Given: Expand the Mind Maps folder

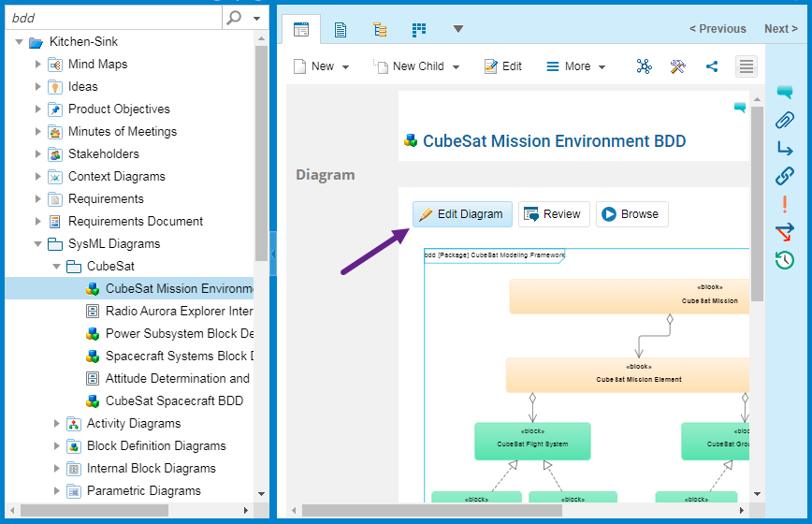Looking at the screenshot, I should click(x=37, y=65).
